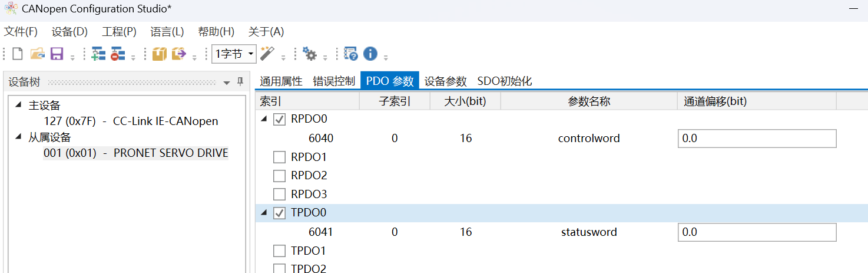Open project using the folder icon
The image size is (868, 273).
[x=38, y=54]
